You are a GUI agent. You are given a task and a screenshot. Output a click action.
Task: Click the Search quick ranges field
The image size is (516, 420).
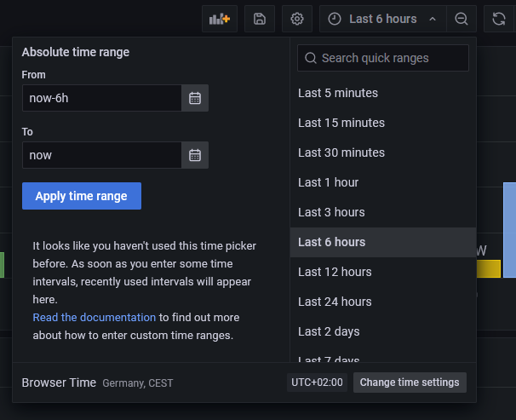(x=383, y=58)
